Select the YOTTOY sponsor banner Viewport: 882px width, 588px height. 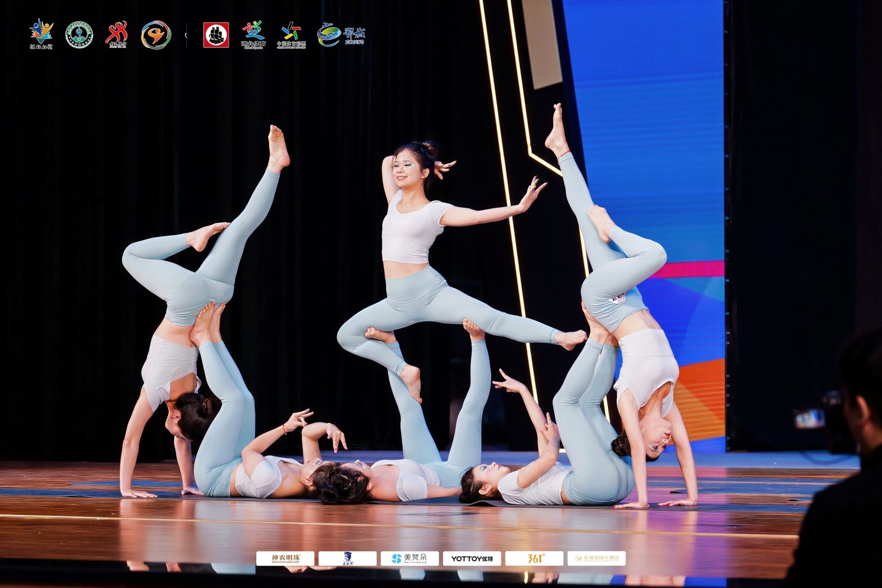472,558
